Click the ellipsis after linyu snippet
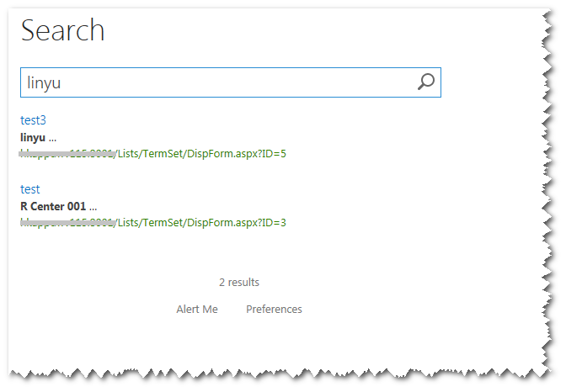 point(52,137)
